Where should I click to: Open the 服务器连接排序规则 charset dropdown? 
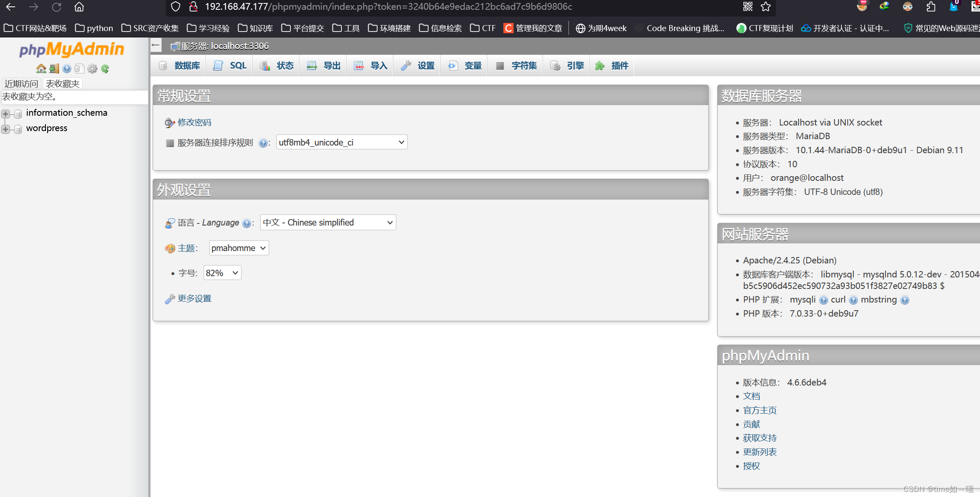[339, 142]
